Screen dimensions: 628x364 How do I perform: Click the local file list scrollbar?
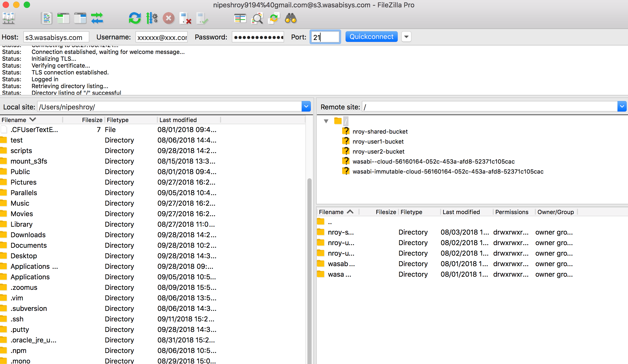[309, 271]
